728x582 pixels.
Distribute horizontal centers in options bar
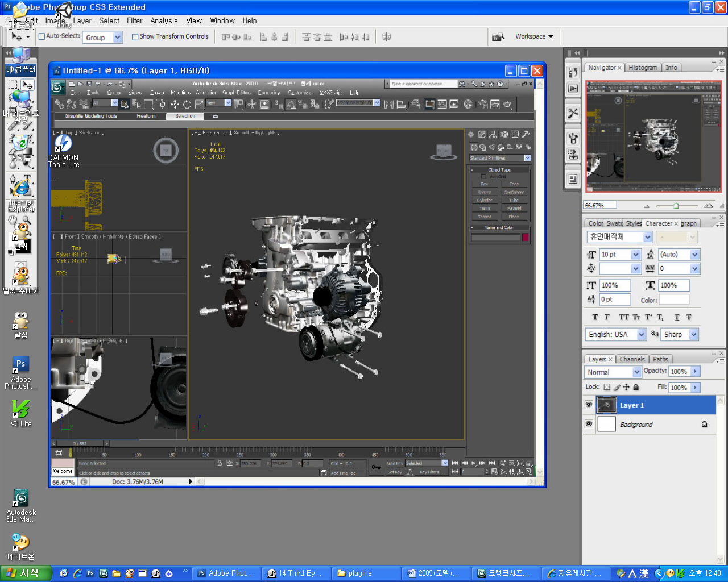355,37
